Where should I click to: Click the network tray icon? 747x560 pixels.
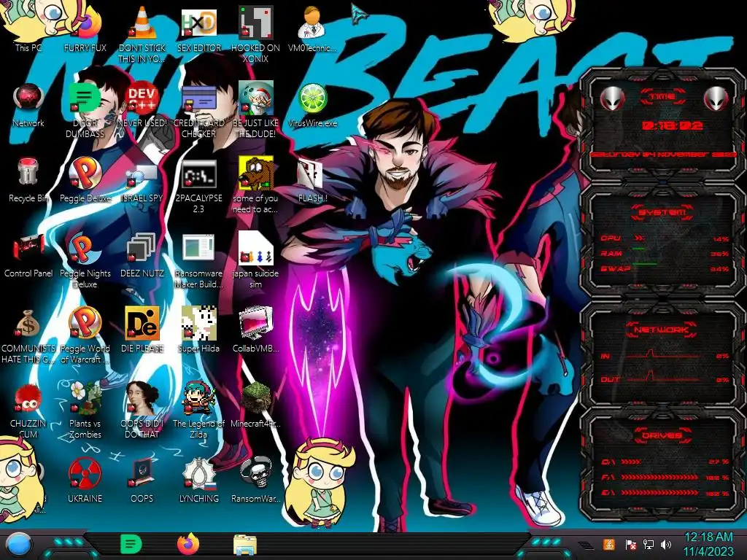[x=648, y=545]
